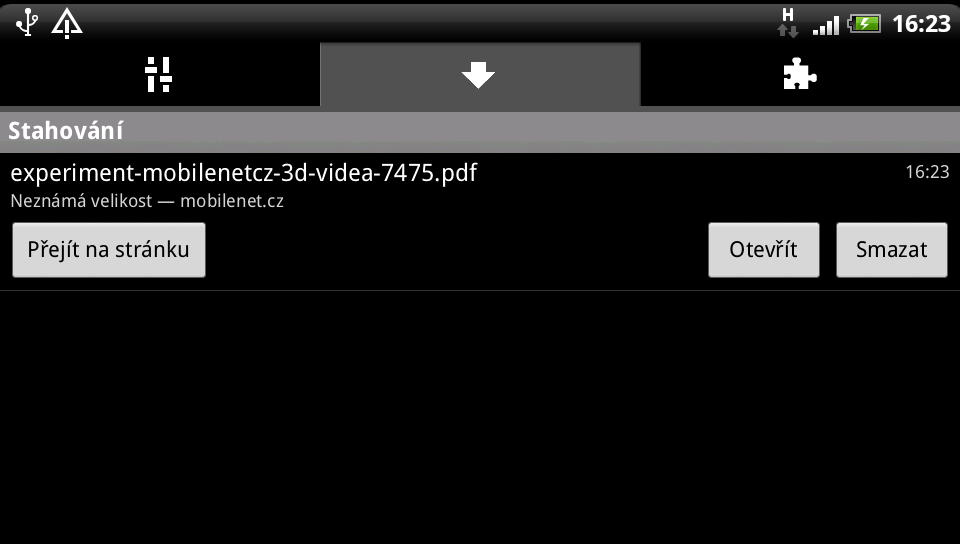The height and width of the screenshot is (544, 960).
Task: Tap the Neznámá velikost — mobilenet.cz subtitle
Action: click(147, 201)
